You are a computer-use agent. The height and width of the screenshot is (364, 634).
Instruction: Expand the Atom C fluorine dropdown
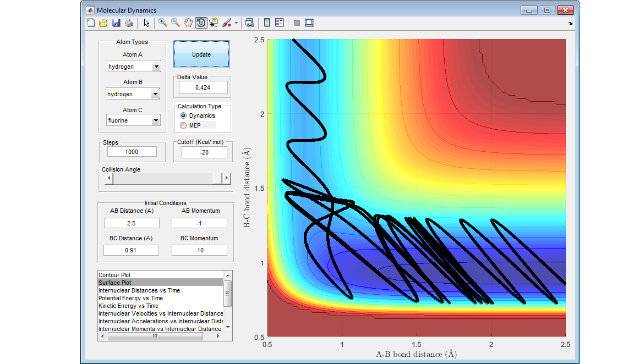point(156,120)
